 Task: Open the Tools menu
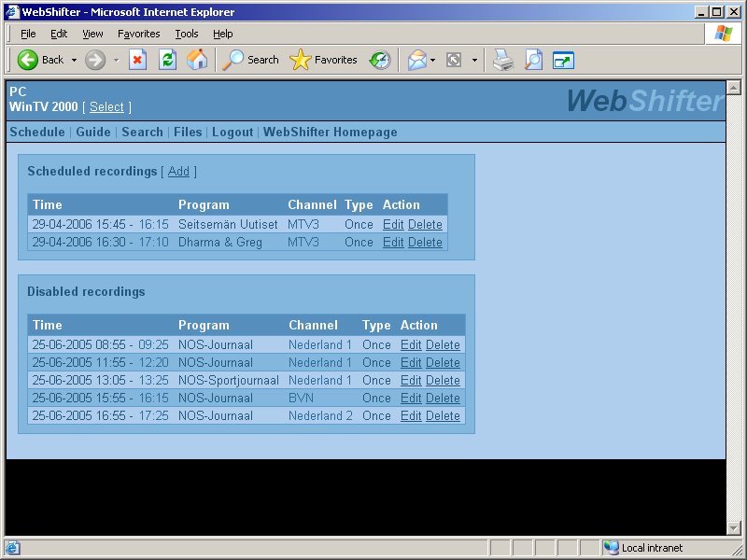pos(187,34)
